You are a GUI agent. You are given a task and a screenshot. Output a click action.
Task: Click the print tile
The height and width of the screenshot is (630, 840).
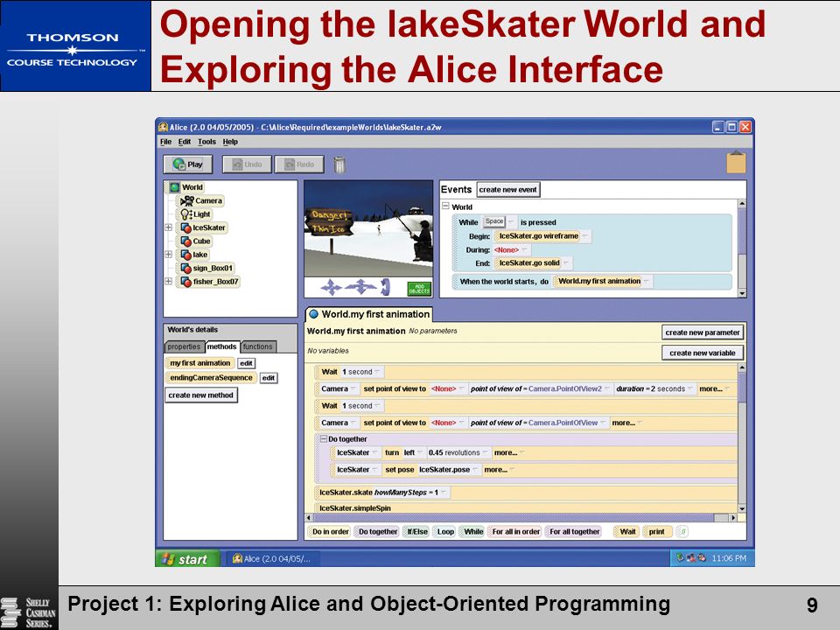(657, 531)
